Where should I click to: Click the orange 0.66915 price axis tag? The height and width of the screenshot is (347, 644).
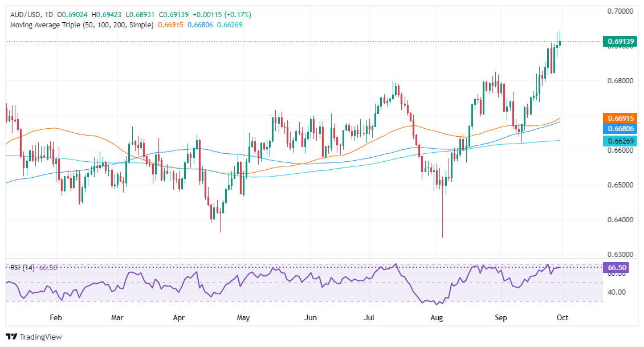tap(620, 119)
